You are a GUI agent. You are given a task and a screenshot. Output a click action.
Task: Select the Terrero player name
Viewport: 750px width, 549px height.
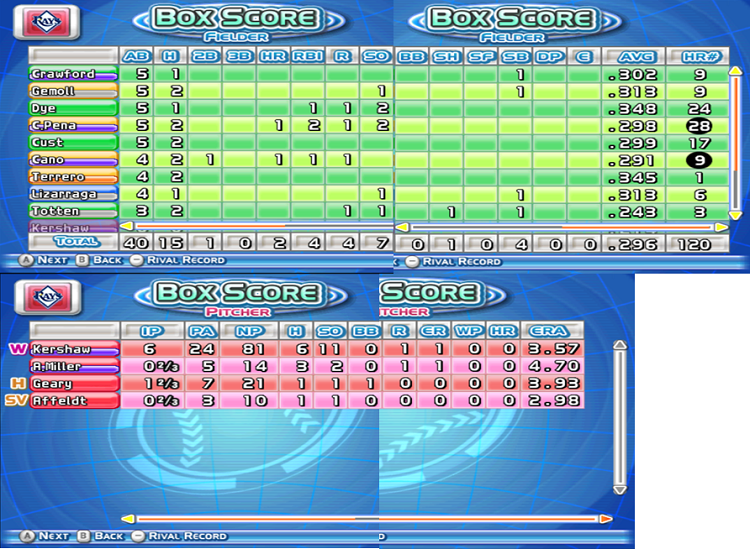pyautogui.click(x=74, y=177)
